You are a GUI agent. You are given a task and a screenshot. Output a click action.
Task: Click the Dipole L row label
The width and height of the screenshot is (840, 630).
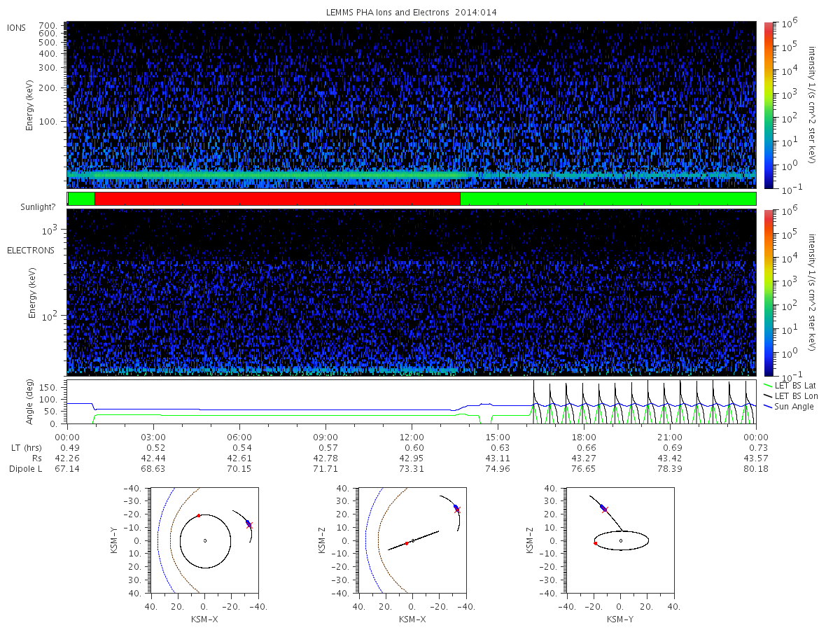pyautogui.click(x=25, y=469)
